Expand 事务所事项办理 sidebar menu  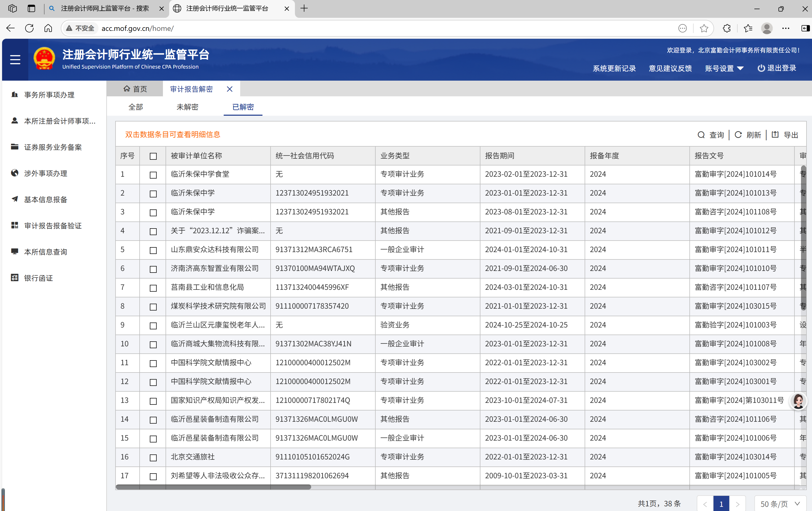pyautogui.click(x=49, y=95)
